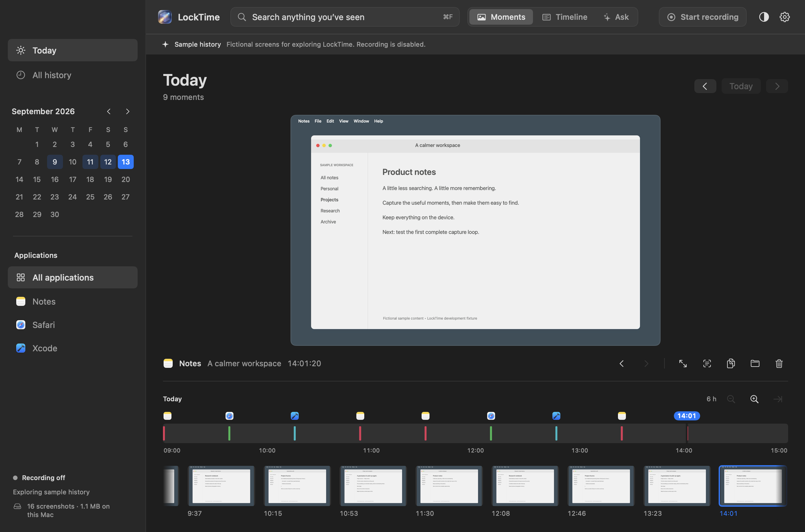Filter moments by the Xcode application
The image size is (805, 532).
click(73, 348)
